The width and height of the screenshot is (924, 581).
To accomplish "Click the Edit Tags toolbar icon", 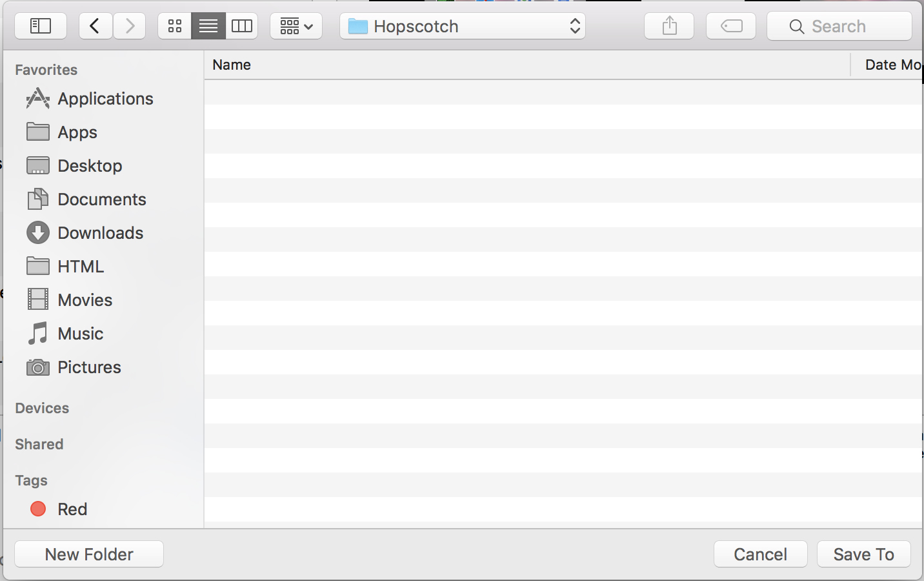I will point(731,26).
